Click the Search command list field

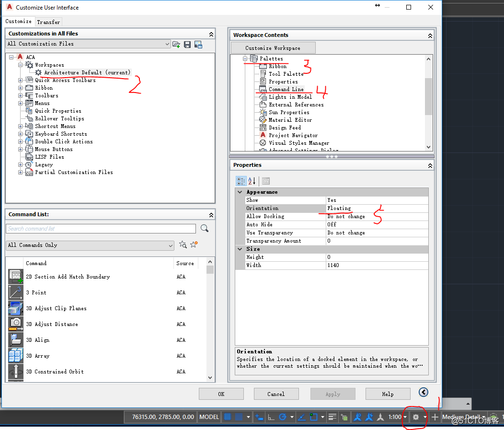click(101, 229)
